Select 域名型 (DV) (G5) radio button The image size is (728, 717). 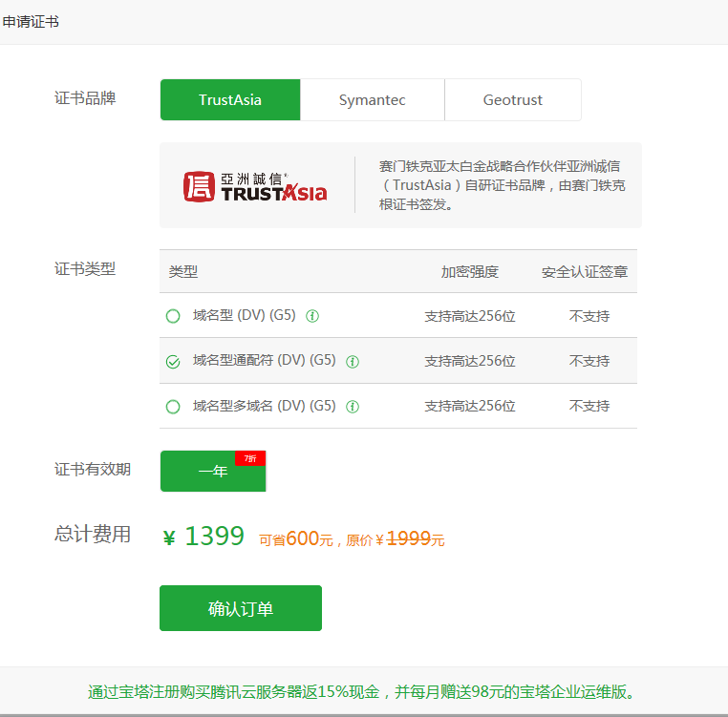173,316
